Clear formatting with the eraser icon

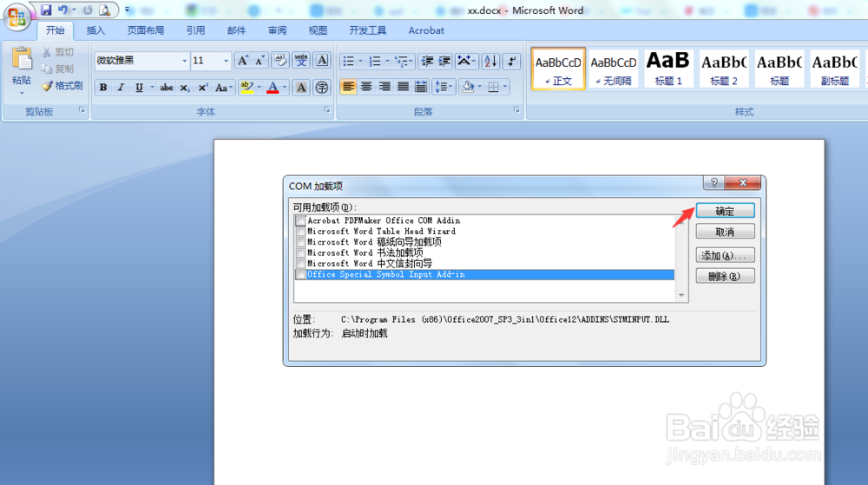(280, 60)
